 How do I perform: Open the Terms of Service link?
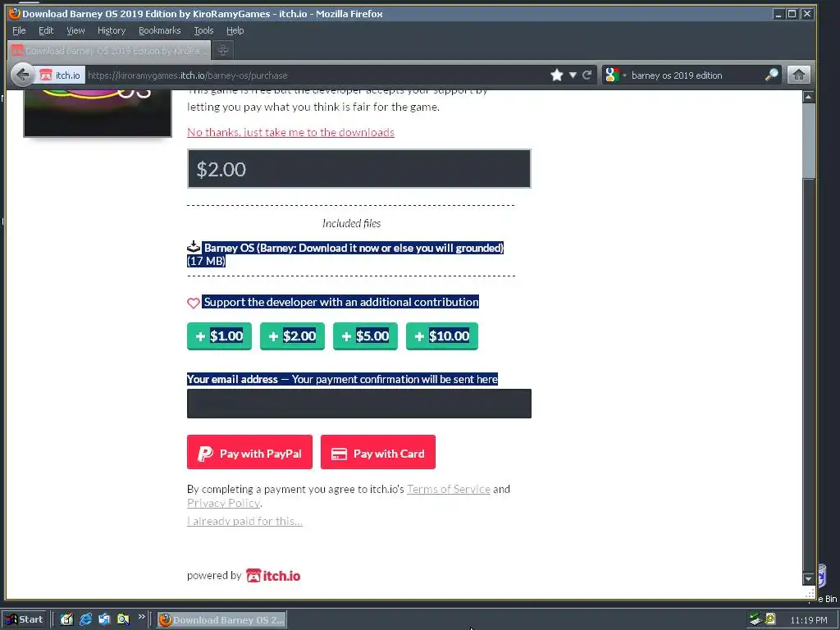point(449,489)
